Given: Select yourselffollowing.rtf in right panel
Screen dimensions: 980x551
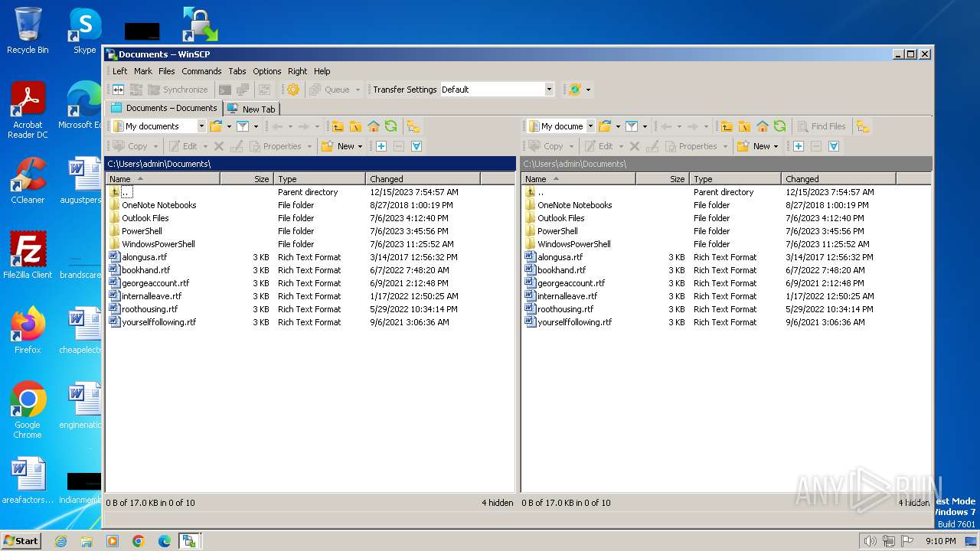Looking at the screenshot, I should 574,322.
